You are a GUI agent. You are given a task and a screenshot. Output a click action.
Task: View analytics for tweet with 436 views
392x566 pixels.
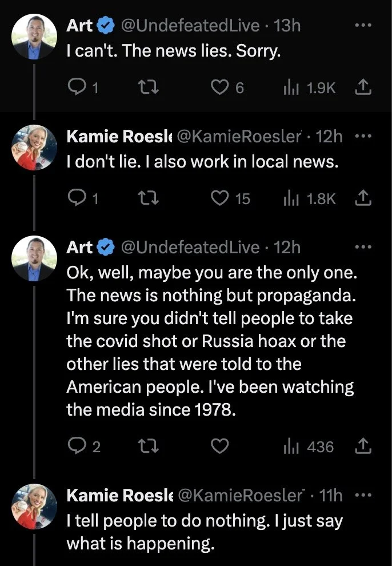point(309,447)
